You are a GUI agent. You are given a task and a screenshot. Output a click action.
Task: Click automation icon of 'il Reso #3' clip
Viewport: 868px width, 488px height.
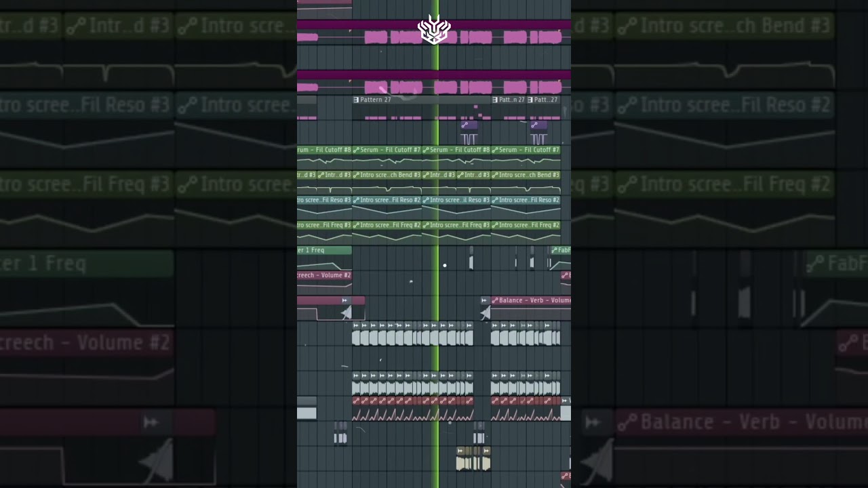point(426,200)
